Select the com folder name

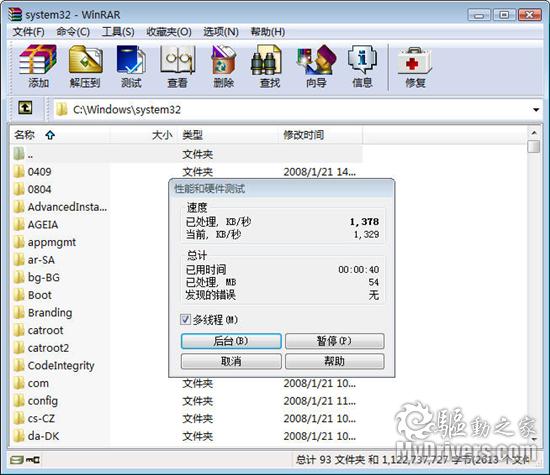pos(38,383)
